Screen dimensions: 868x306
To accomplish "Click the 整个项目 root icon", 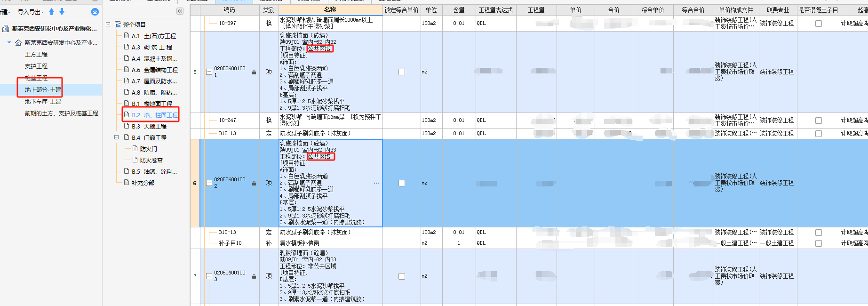I will coord(118,24).
